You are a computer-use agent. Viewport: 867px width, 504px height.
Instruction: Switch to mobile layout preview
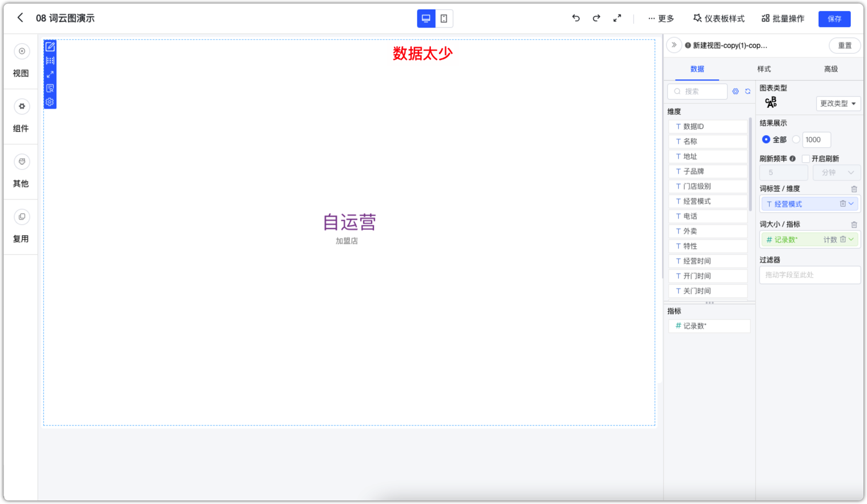coord(444,18)
